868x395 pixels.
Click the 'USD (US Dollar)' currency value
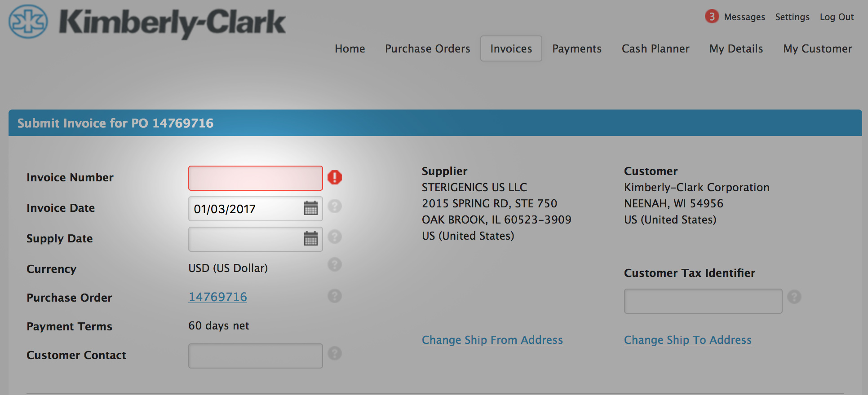point(228,268)
